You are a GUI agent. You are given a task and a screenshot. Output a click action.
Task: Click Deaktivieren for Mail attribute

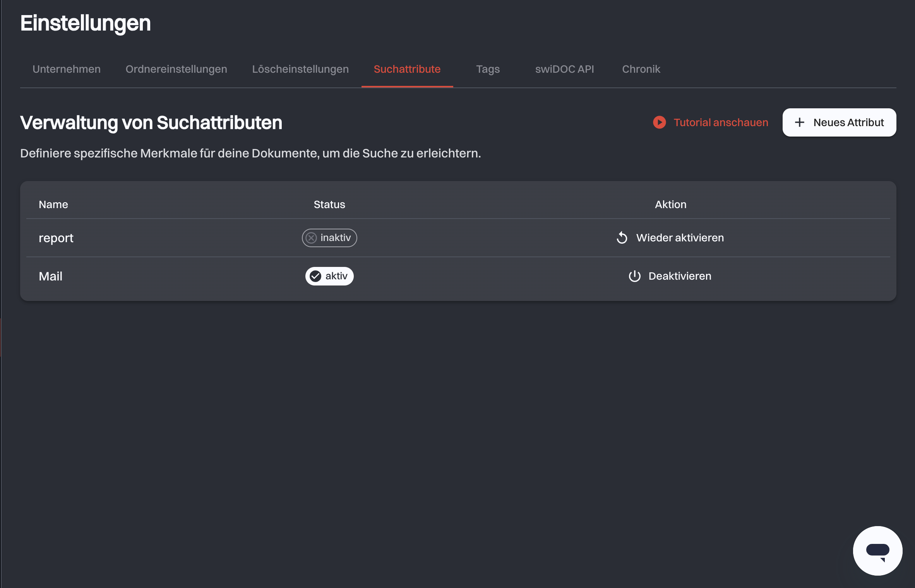tap(670, 276)
